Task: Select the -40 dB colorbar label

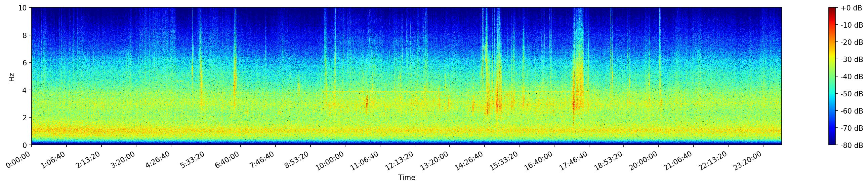Action: click(x=851, y=76)
